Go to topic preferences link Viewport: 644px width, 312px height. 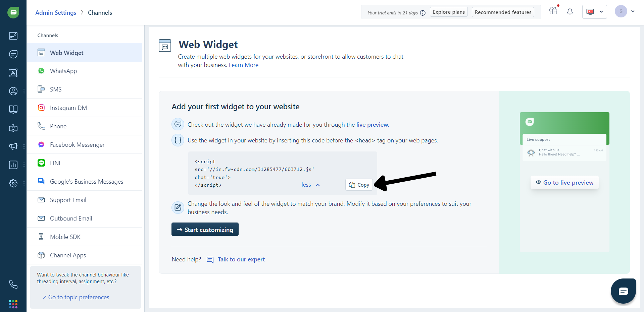click(x=76, y=297)
